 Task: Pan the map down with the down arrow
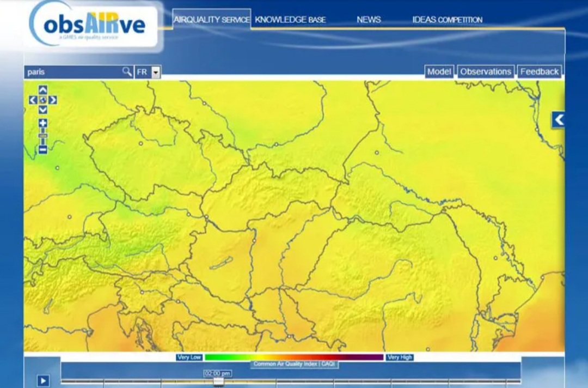(x=43, y=110)
